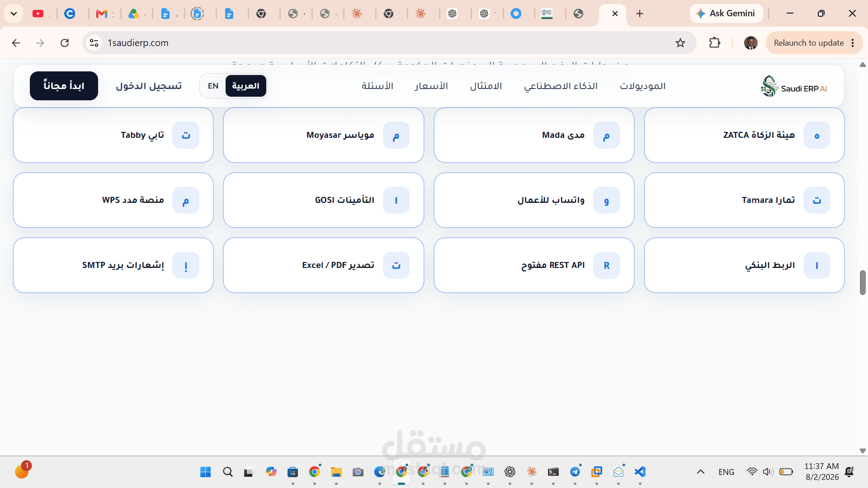
Task: Switch to the Gmail tab
Action: coord(102,14)
